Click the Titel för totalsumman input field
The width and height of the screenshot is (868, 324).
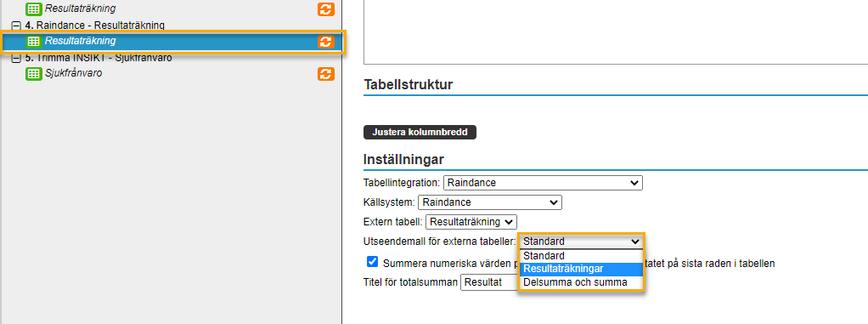(489, 282)
